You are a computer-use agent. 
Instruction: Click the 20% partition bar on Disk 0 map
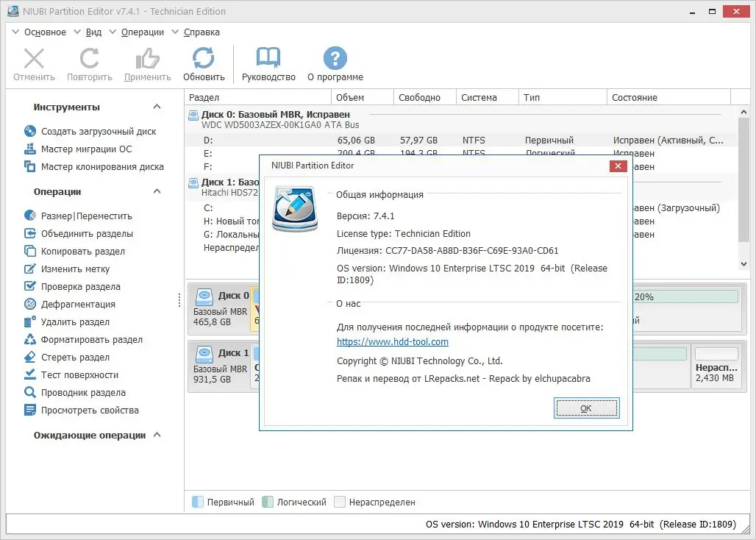[x=685, y=296]
